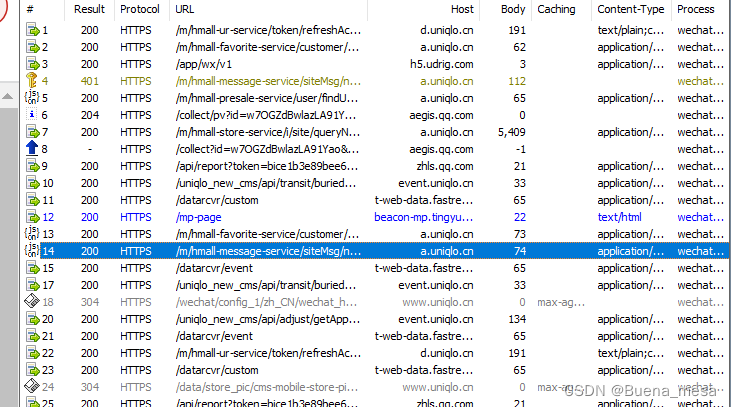Screen dimensions: 731x407
Task: Select host zhls.qq.com in row 9
Action: click(445, 166)
